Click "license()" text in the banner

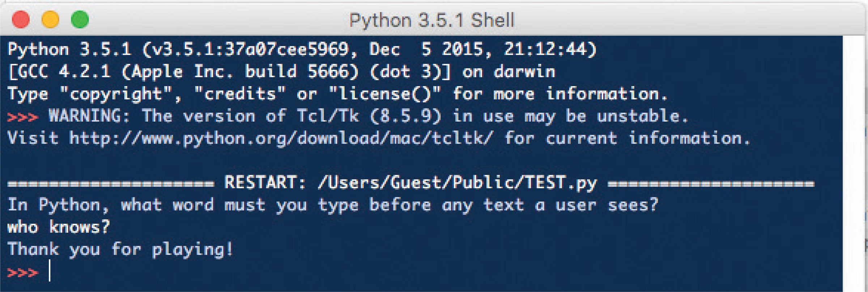point(385,94)
